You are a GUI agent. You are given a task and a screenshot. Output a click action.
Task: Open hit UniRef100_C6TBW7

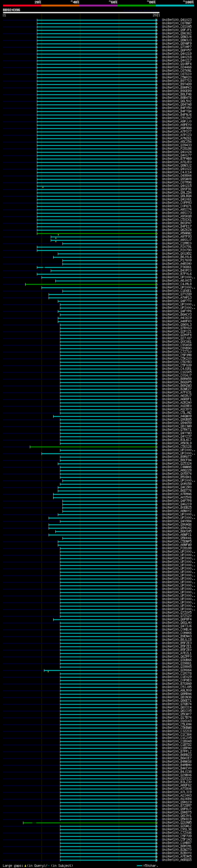click(x=177, y=24)
